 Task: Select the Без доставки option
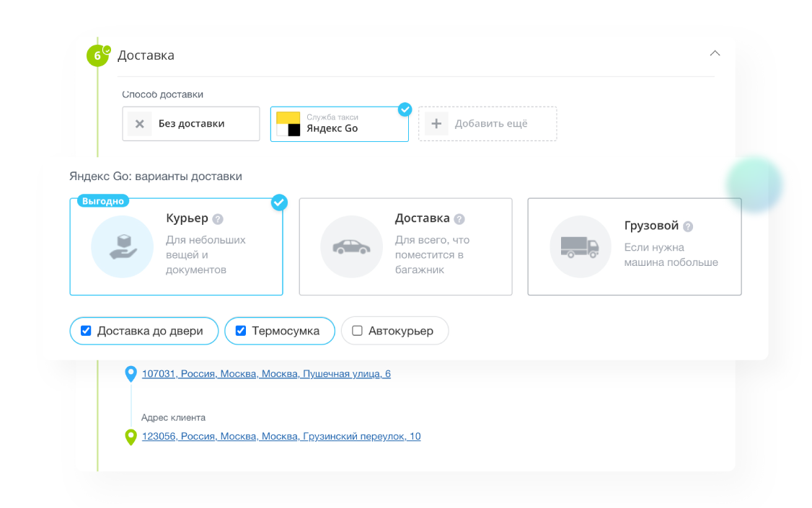coord(191,124)
